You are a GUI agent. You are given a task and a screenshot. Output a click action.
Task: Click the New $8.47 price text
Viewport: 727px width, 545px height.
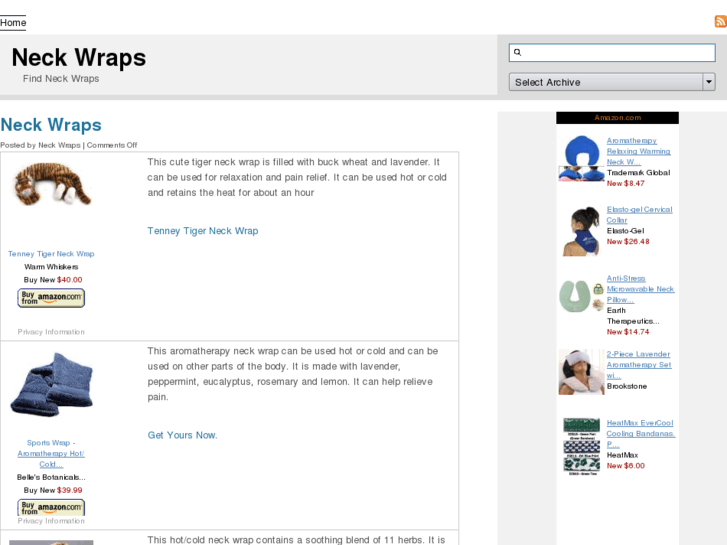[x=625, y=183]
